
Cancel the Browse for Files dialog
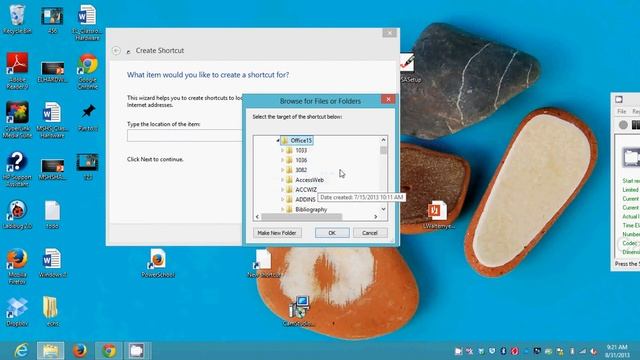coord(369,233)
